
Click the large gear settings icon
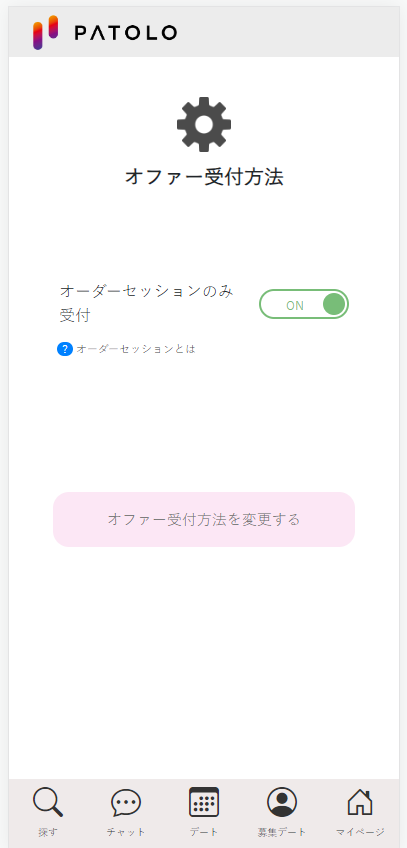point(204,124)
